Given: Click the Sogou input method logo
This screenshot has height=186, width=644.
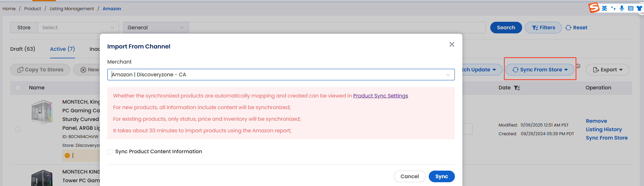Looking at the screenshot, I should coord(594,8).
